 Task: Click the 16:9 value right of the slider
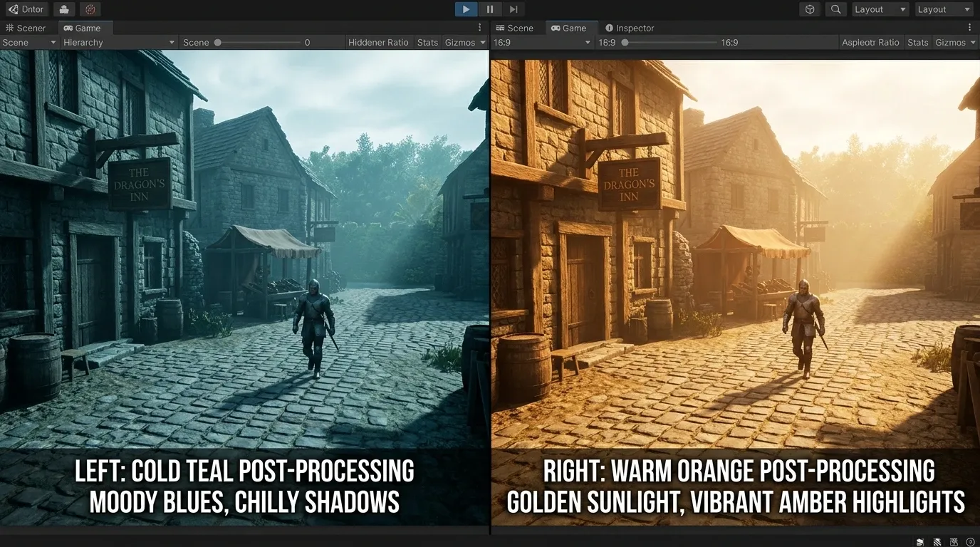click(x=729, y=43)
